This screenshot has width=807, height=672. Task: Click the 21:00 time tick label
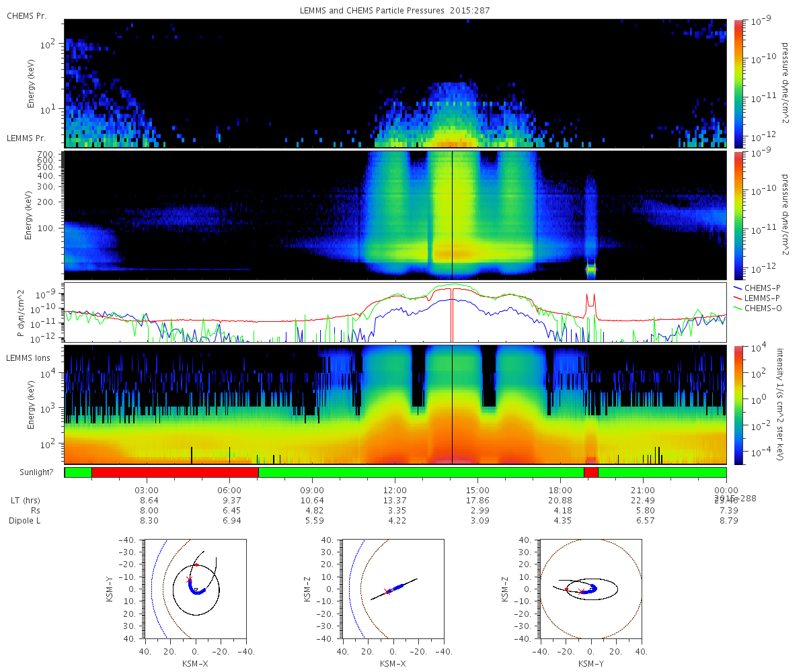644,489
